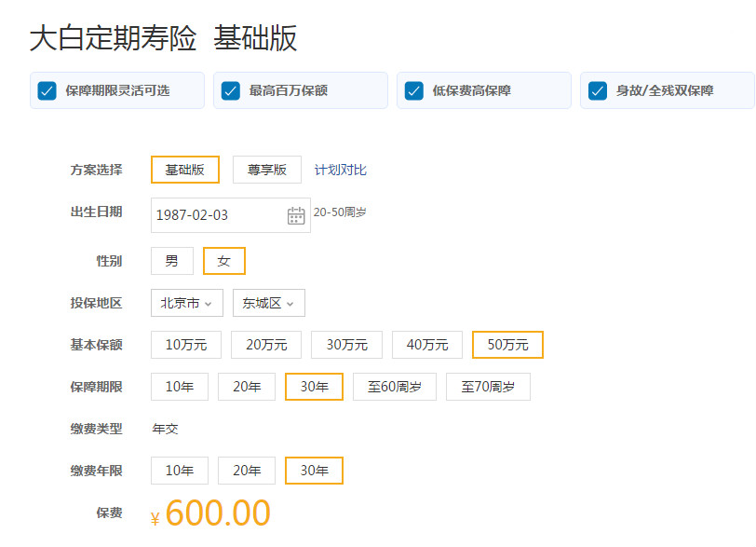Choose 20万元 basic coverage amount
756x547 pixels.
point(266,345)
